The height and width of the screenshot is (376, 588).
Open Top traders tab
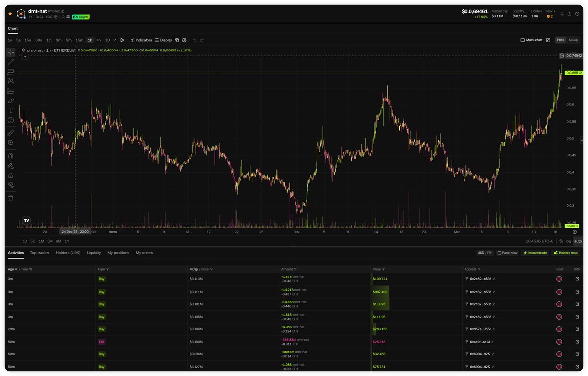(40, 253)
